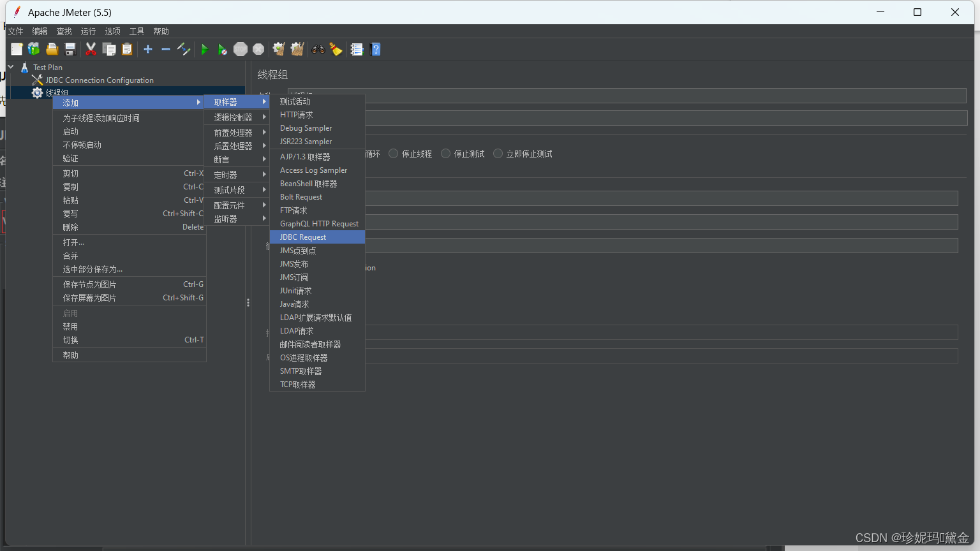
Task: Choose JDBC Request from sampler submenu
Action: (x=318, y=237)
